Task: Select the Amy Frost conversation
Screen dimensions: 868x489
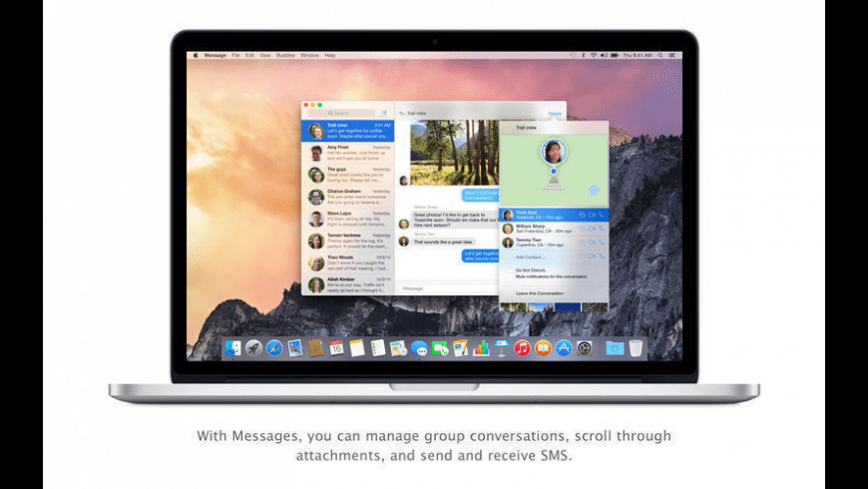Action: [347, 153]
